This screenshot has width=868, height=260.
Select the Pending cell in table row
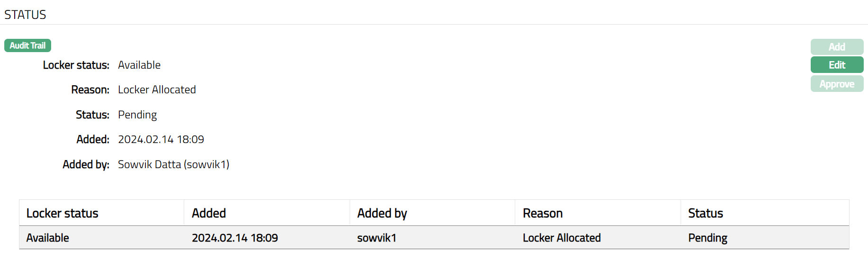coord(708,238)
